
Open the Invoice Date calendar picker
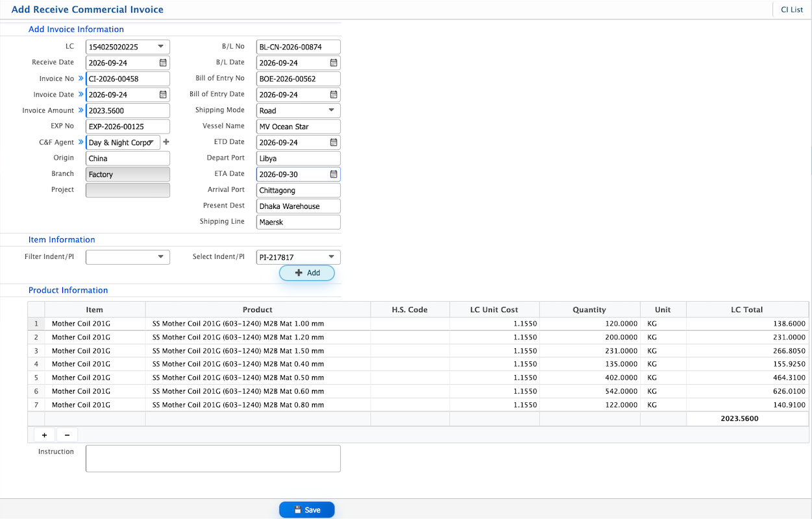pyautogui.click(x=163, y=95)
